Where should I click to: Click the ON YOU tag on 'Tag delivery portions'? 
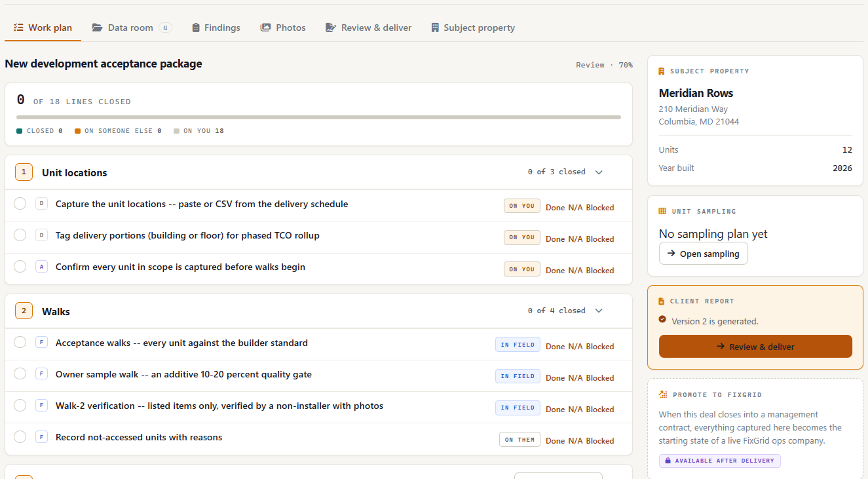(522, 237)
